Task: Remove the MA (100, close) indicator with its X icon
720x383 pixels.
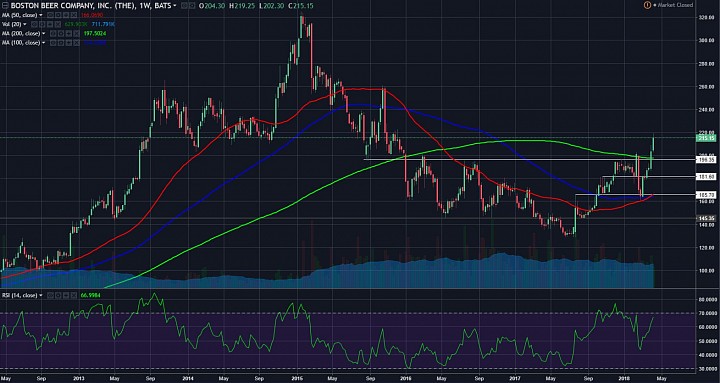Action: [77, 43]
